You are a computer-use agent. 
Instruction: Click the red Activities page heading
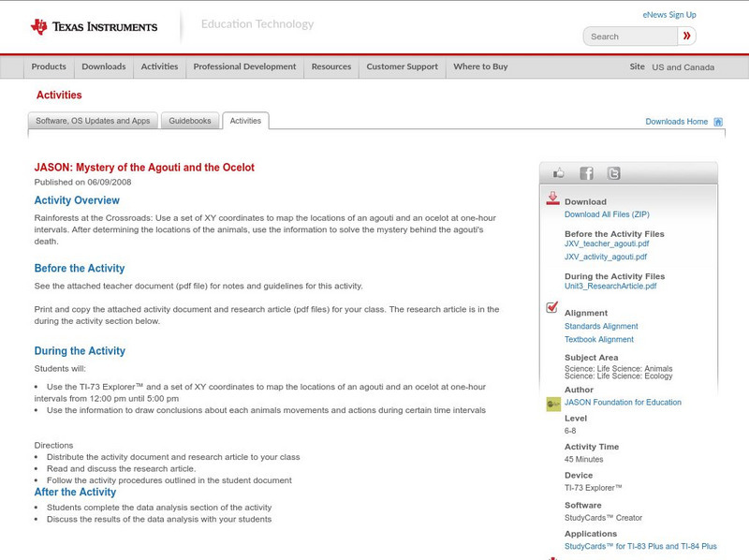click(x=59, y=96)
